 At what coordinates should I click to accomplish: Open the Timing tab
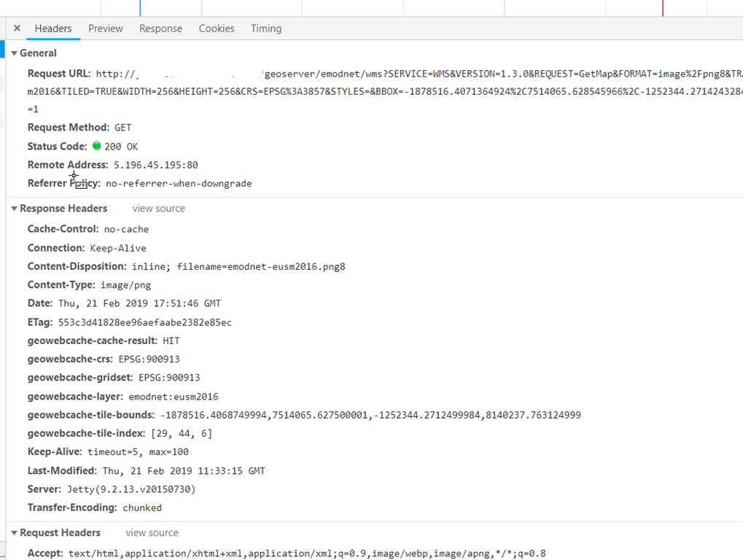tap(266, 28)
